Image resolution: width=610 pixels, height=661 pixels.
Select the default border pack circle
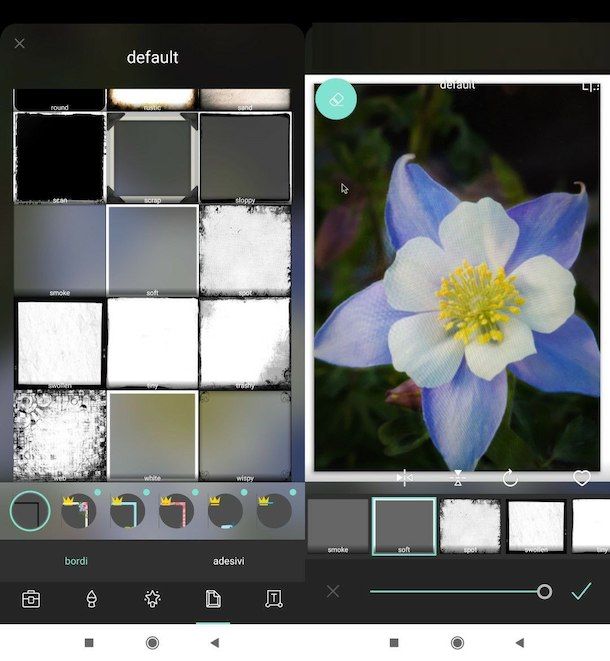coord(30,511)
